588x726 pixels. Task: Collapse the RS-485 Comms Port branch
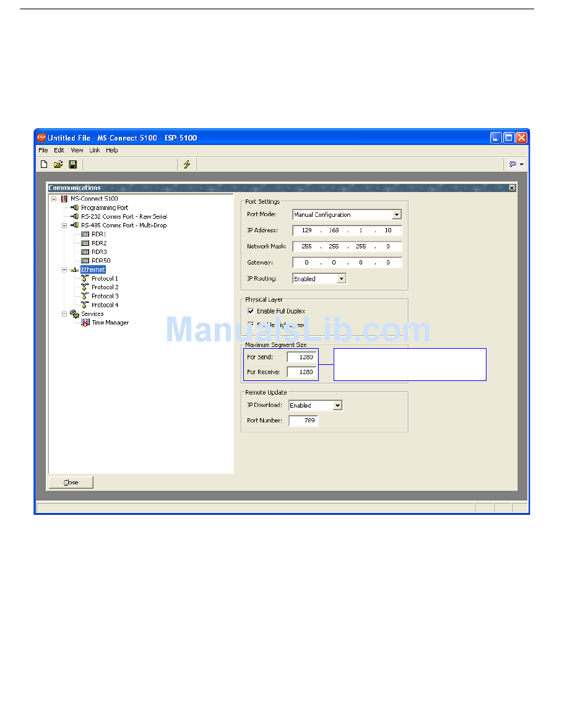pyautogui.click(x=64, y=225)
